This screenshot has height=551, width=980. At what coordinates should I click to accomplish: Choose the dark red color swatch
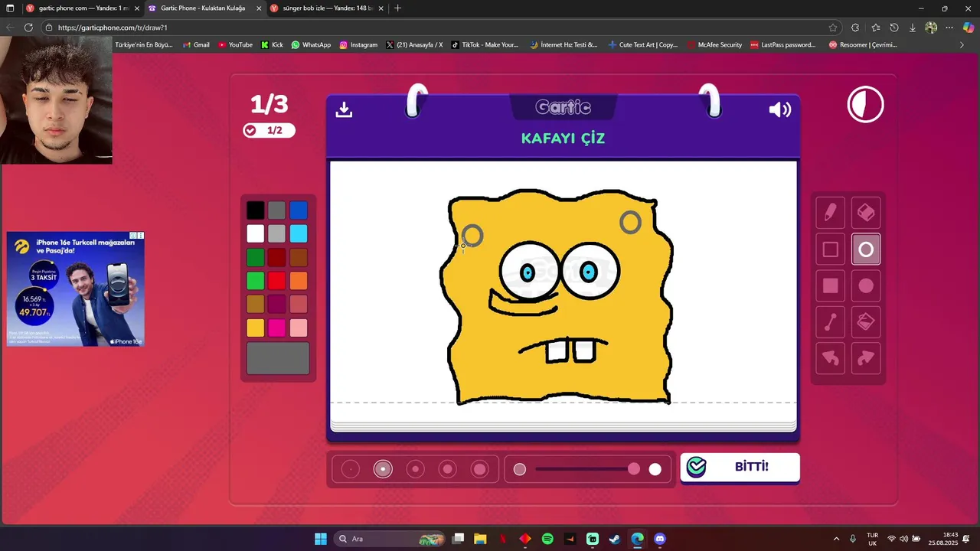pyautogui.click(x=277, y=257)
